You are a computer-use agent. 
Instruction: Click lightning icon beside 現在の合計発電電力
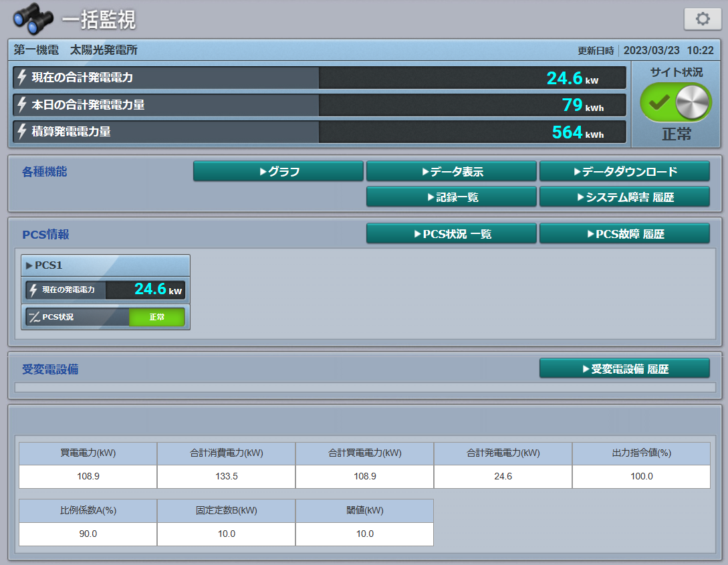pos(22,77)
